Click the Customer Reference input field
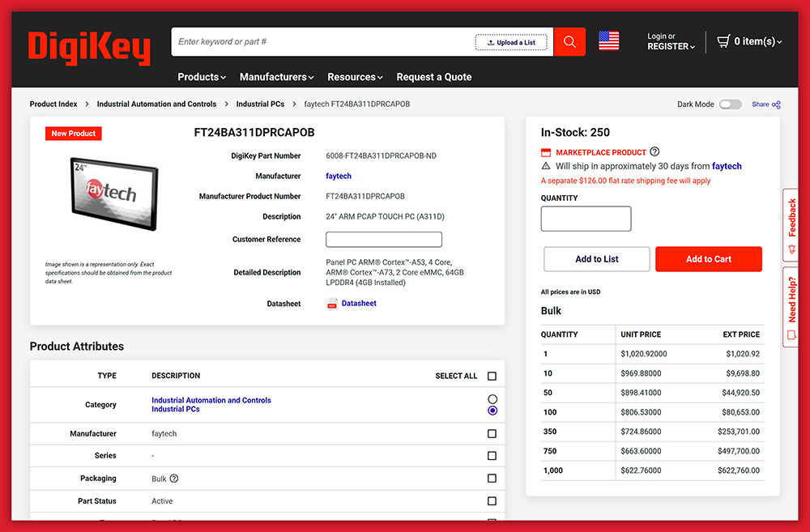The height and width of the screenshot is (532, 810). tap(384, 239)
